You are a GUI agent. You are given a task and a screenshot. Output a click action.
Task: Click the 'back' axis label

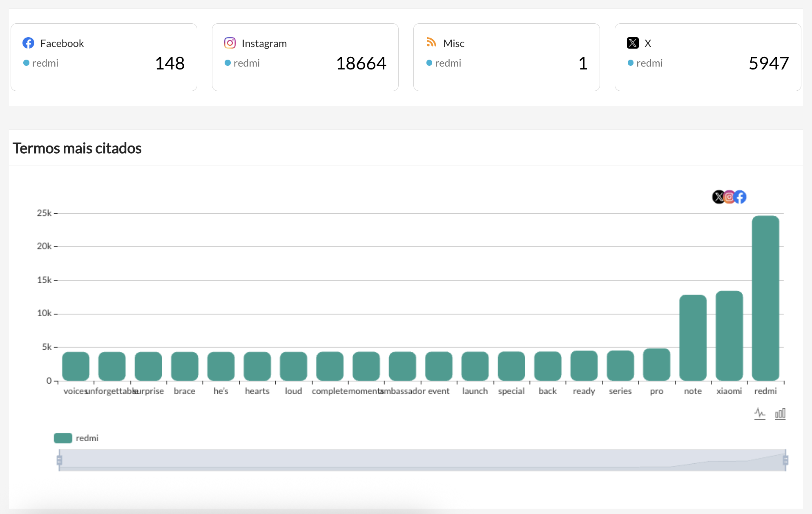point(547,391)
